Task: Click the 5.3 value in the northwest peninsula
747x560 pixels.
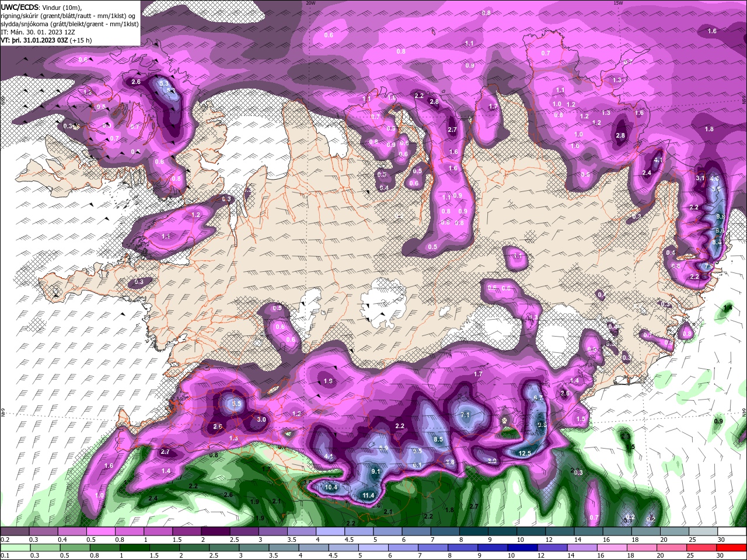Action: 164,83
